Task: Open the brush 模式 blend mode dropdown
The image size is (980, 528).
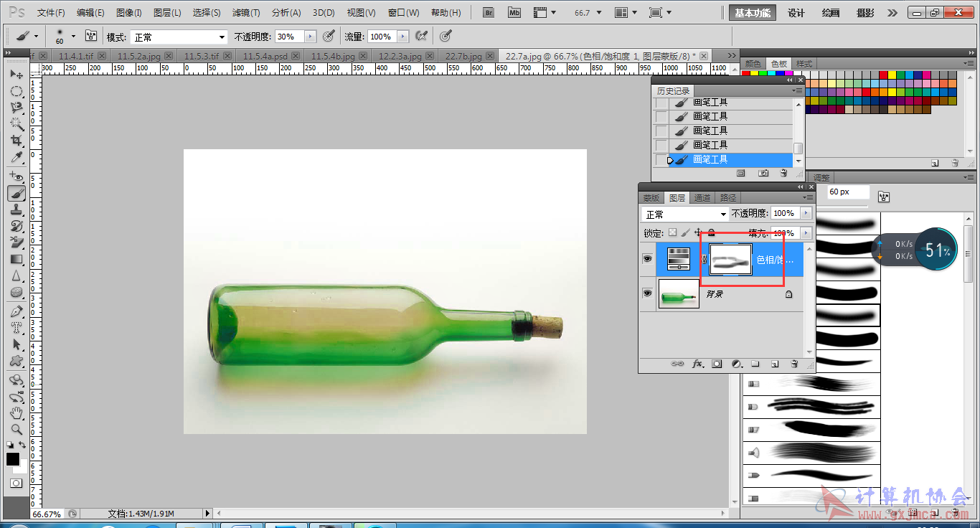Action: 179,37
